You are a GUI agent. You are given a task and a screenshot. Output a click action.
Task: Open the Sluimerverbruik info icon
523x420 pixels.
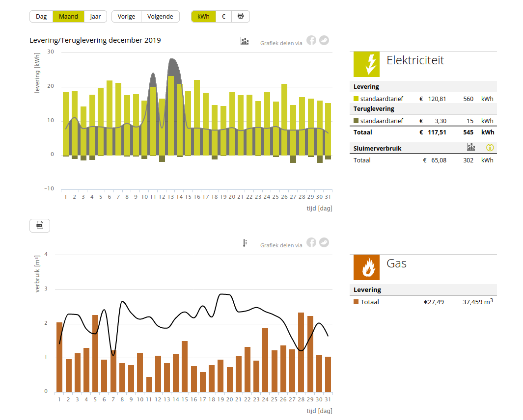click(489, 147)
